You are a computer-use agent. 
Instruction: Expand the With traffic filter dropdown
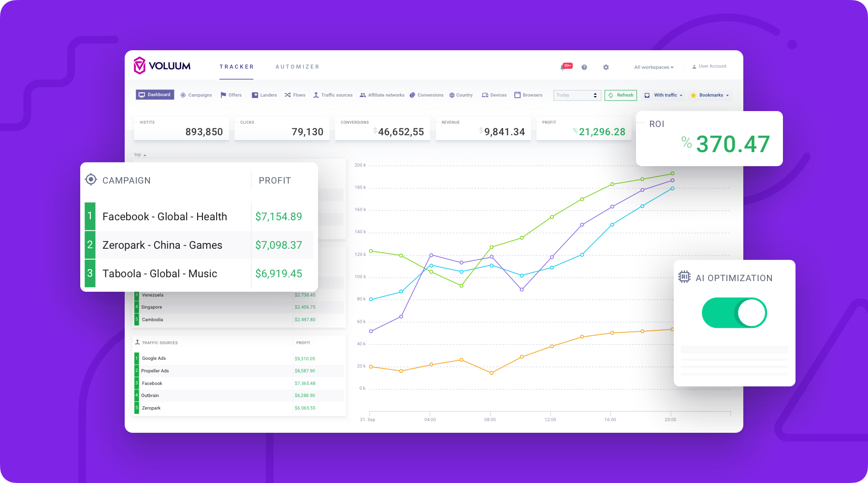664,95
